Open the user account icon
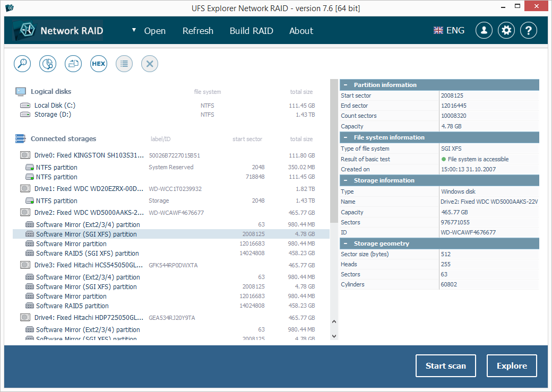Image resolution: width=552 pixels, height=392 pixels. [x=484, y=31]
